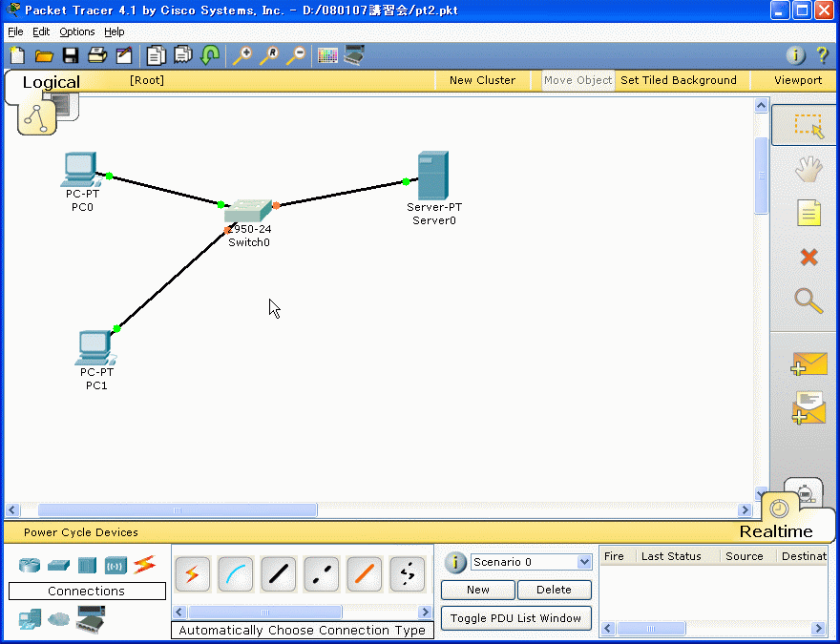Viewport: 840px width, 644px height.
Task: Click the connection list right scroll arrow
Action: [426, 612]
